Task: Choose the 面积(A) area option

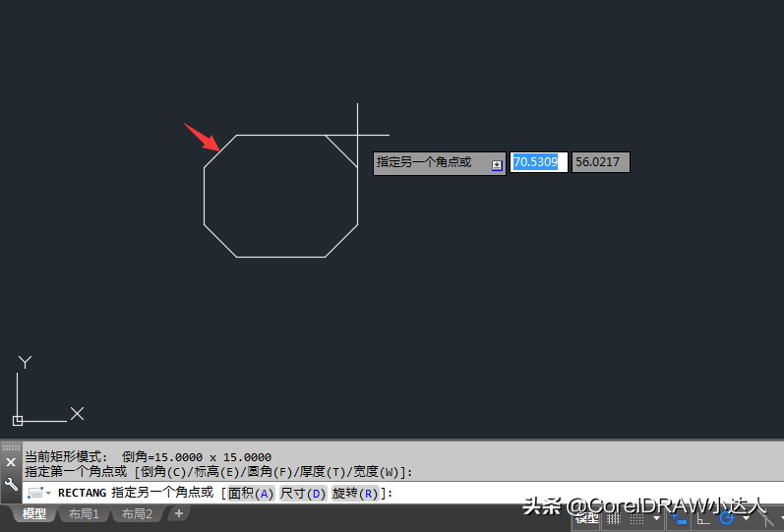Action: 250,494
